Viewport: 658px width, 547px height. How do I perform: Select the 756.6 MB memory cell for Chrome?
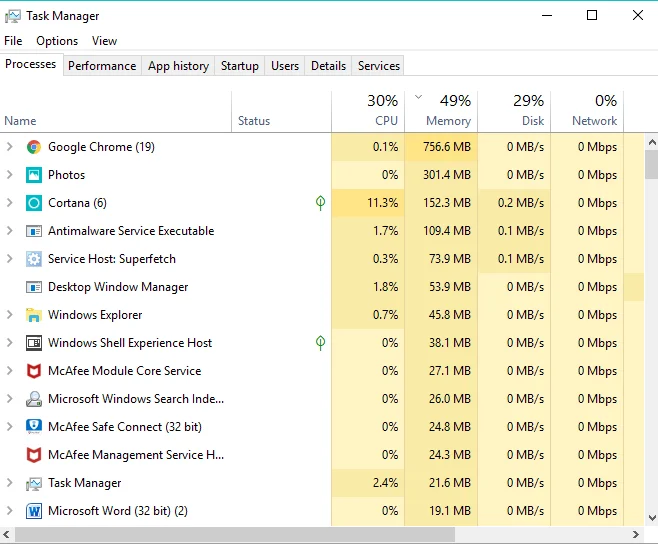point(441,147)
